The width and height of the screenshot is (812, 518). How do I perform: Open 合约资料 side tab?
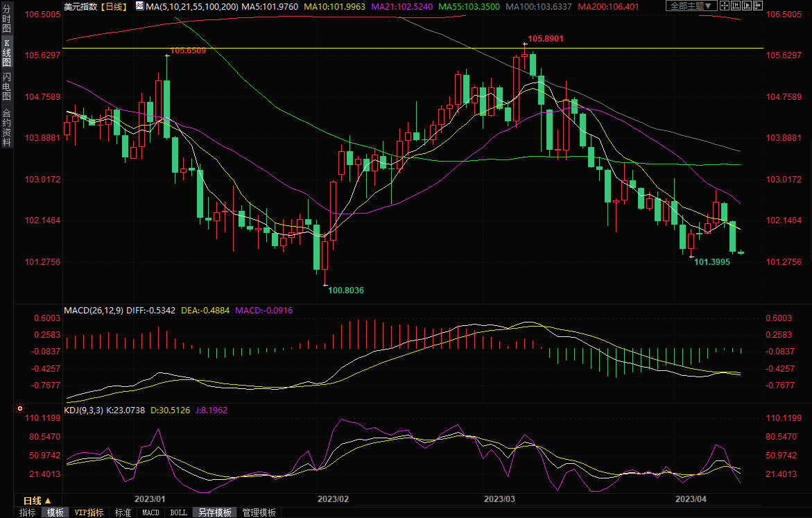tap(6, 127)
